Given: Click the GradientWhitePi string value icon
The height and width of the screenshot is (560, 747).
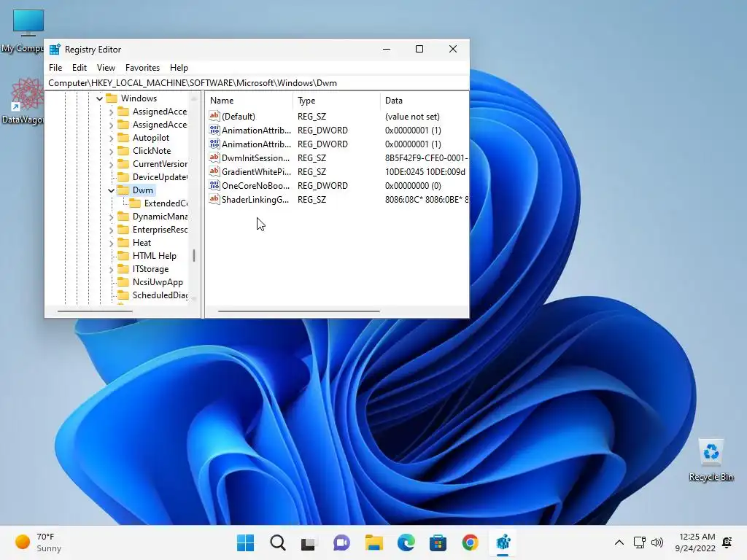Looking at the screenshot, I should coord(214,171).
